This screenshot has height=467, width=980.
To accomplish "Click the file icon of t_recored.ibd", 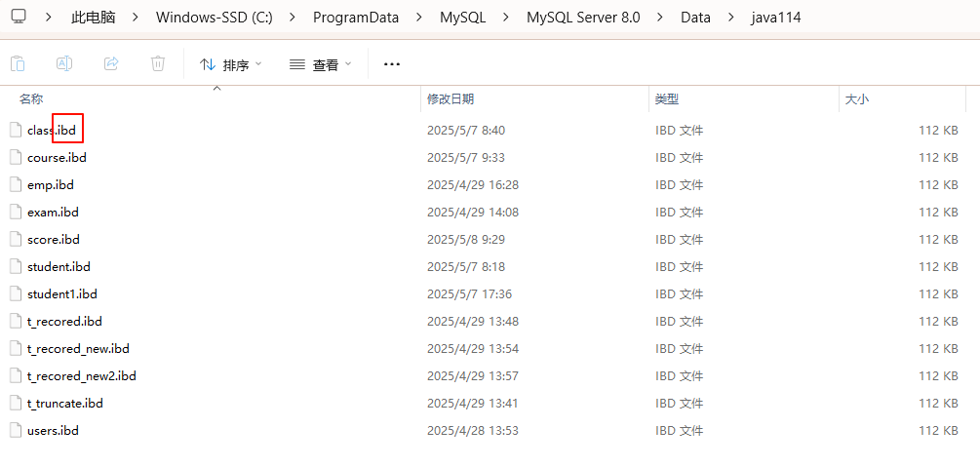I will click(16, 321).
